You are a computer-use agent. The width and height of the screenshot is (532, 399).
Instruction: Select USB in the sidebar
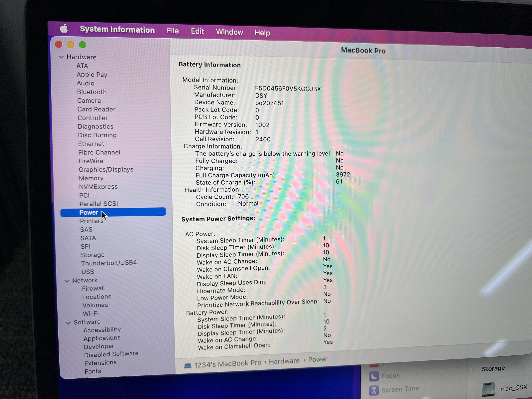(87, 272)
